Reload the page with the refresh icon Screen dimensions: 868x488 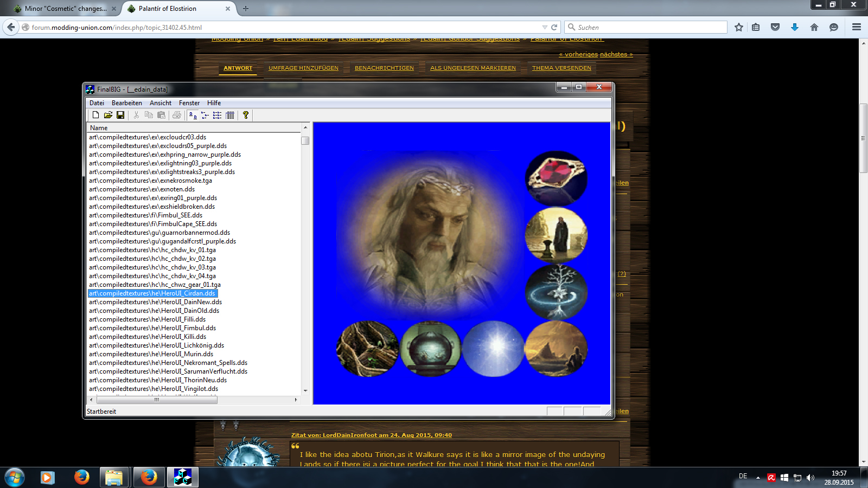(x=554, y=27)
